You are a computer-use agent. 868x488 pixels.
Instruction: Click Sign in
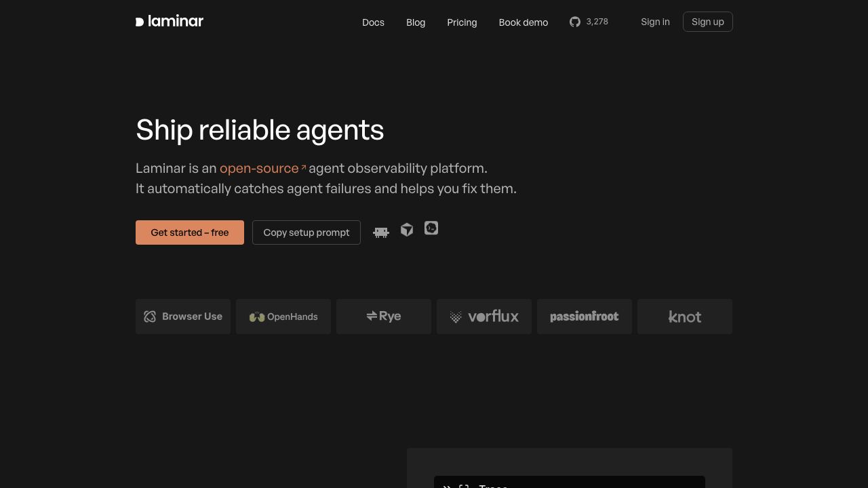655,22
